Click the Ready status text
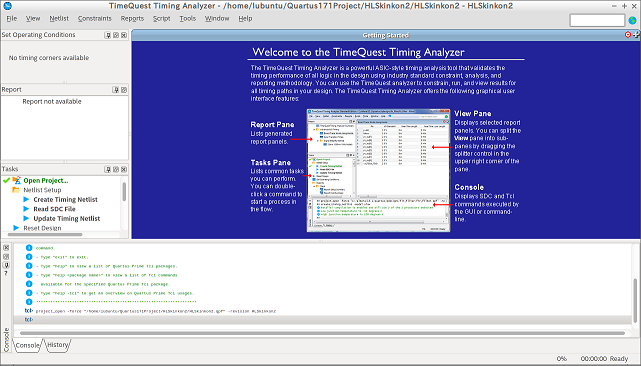 click(619, 359)
